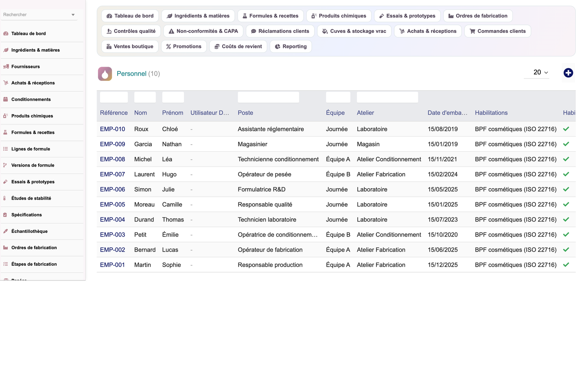This screenshot has width=588, height=367.
Task: Click the Personnel droplet logo icon
Action: tap(105, 74)
